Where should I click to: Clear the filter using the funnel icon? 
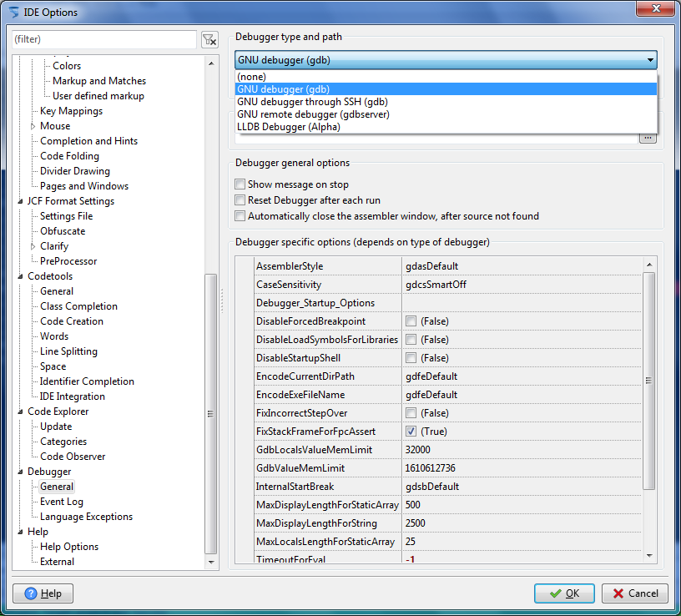click(x=209, y=40)
